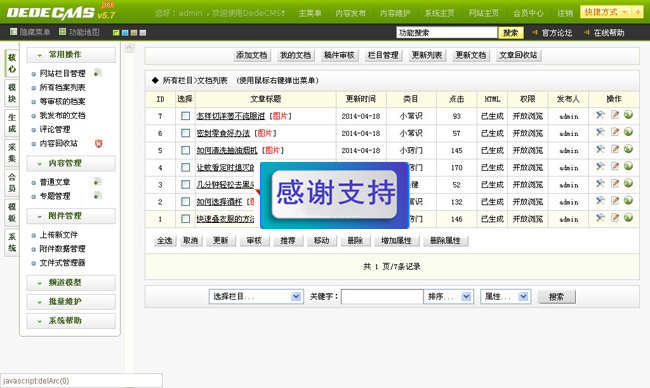
Task: Open the 快捷方式 shortcuts dropdown
Action: tap(606, 12)
